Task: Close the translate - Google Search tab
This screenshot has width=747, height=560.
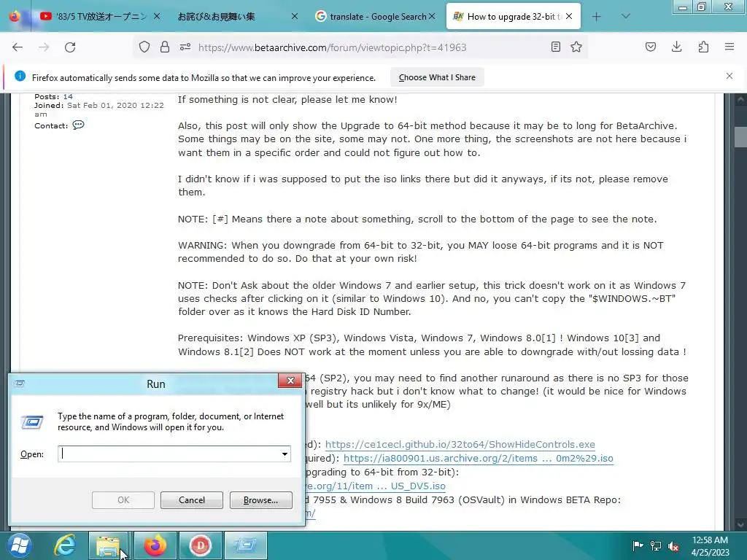Action: click(432, 17)
